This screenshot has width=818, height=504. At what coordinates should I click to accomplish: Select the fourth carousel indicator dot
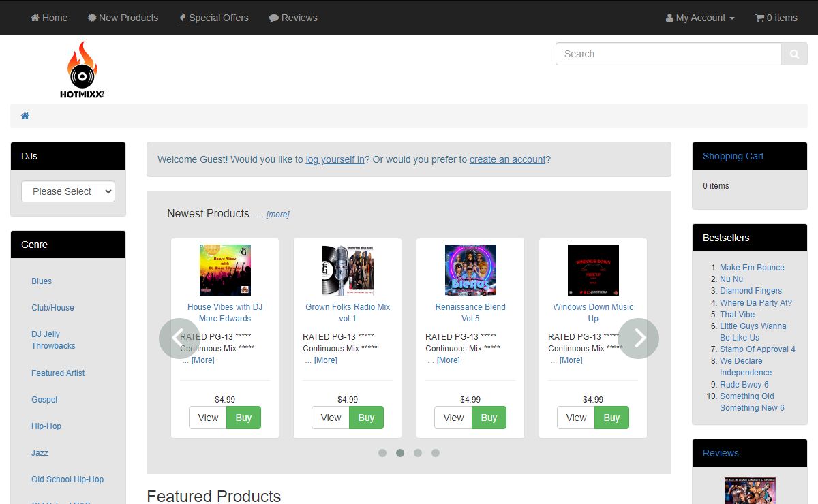(x=436, y=453)
